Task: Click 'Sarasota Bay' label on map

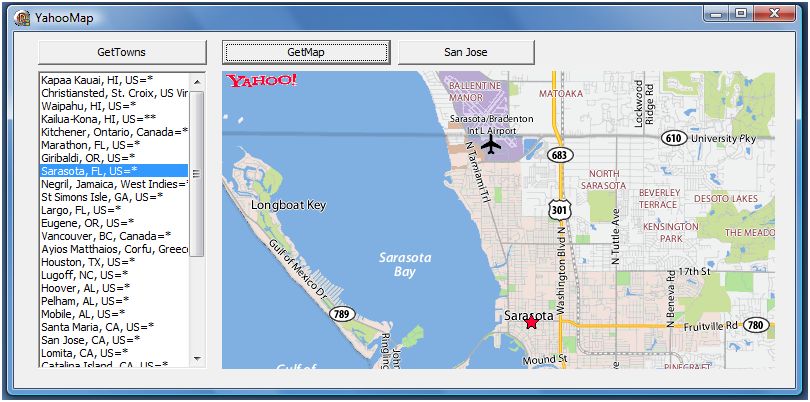Action: click(x=404, y=264)
